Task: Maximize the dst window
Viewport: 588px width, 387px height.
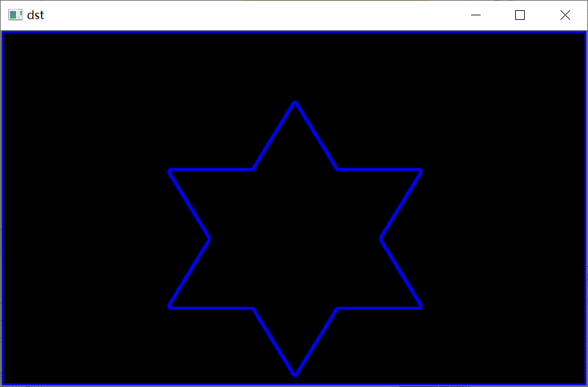Action: tap(520, 15)
